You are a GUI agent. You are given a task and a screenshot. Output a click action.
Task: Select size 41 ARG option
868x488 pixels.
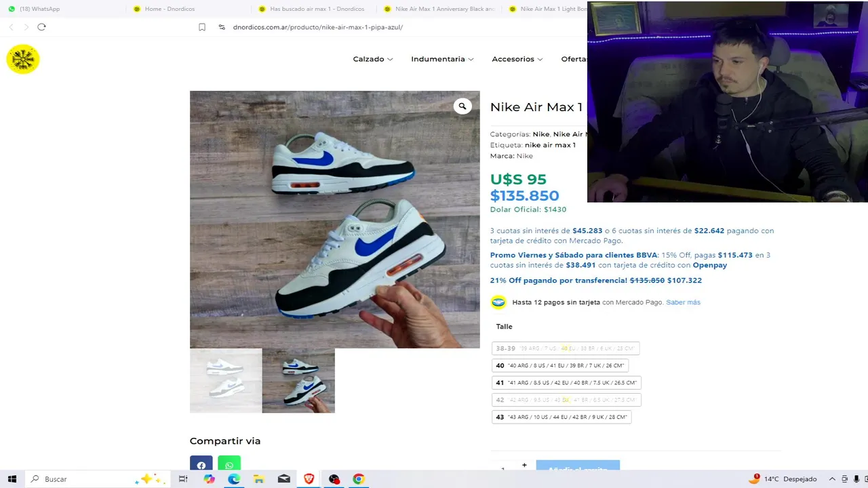coord(566,382)
